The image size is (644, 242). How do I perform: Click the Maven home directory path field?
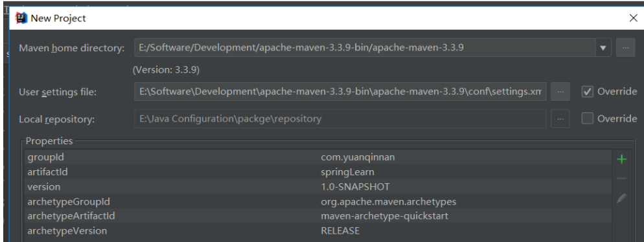(365, 48)
